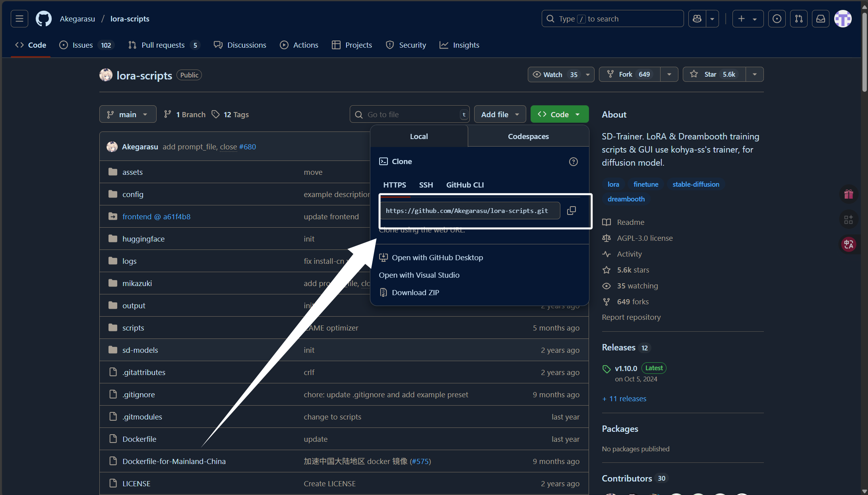Click the gift icon on right edge
The image size is (868, 495).
(849, 194)
